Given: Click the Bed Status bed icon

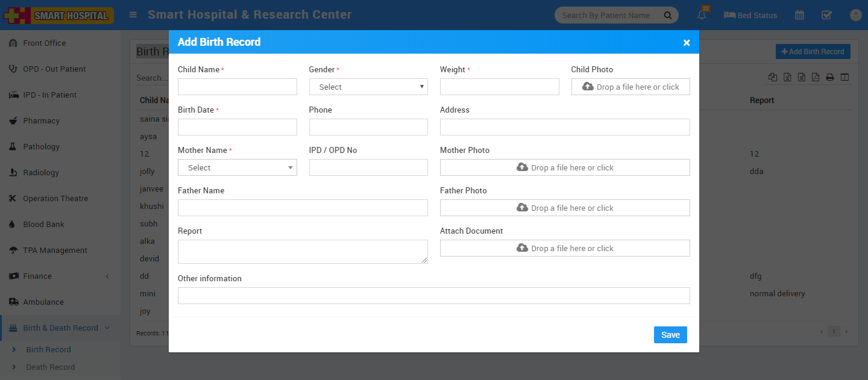Looking at the screenshot, I should (x=729, y=15).
